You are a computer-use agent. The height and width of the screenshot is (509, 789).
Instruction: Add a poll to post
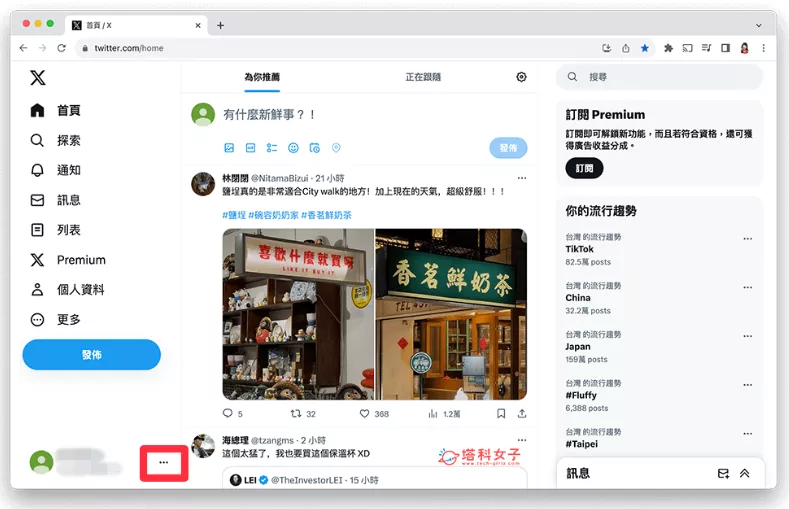click(x=272, y=148)
